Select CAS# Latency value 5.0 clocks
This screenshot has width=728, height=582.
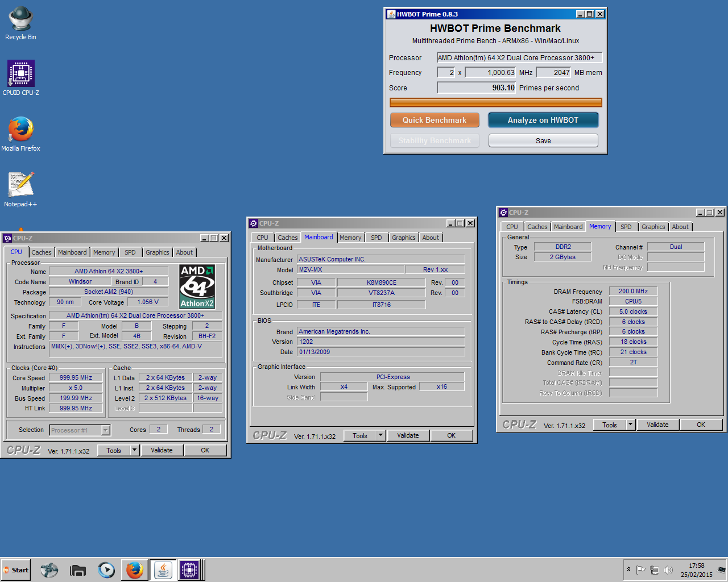coord(633,311)
